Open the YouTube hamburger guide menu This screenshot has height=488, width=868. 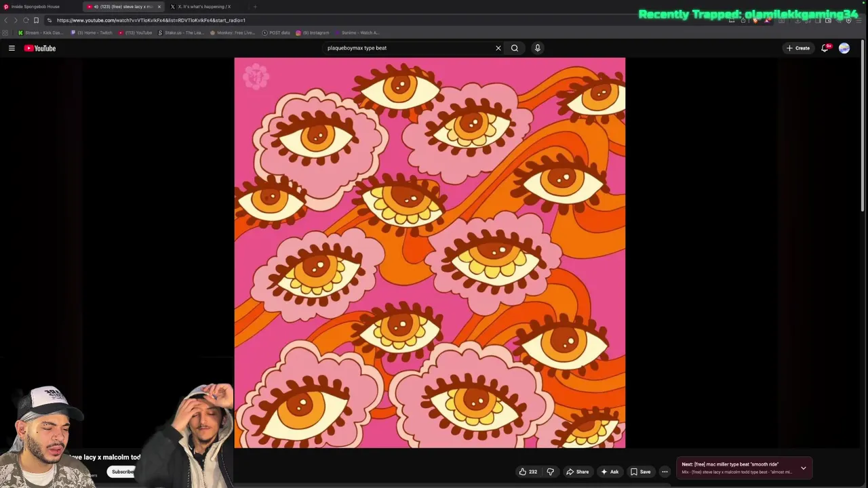12,48
